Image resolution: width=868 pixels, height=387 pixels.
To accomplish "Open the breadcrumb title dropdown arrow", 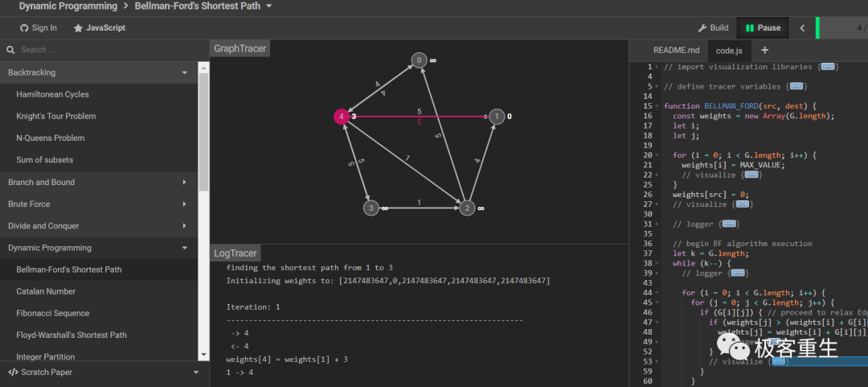I will (269, 6).
